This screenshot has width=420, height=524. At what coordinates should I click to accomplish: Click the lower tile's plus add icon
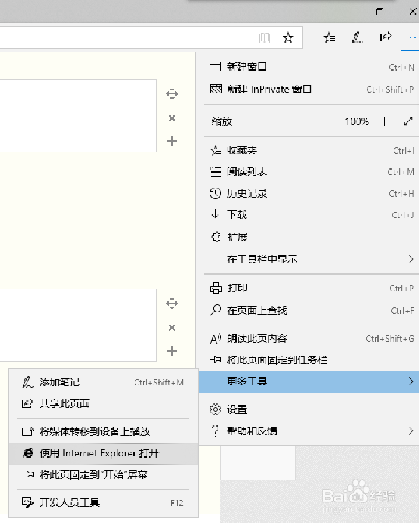172,351
